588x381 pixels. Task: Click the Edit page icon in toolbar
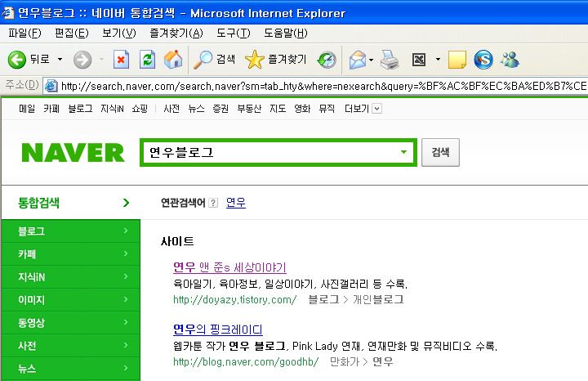(x=419, y=60)
